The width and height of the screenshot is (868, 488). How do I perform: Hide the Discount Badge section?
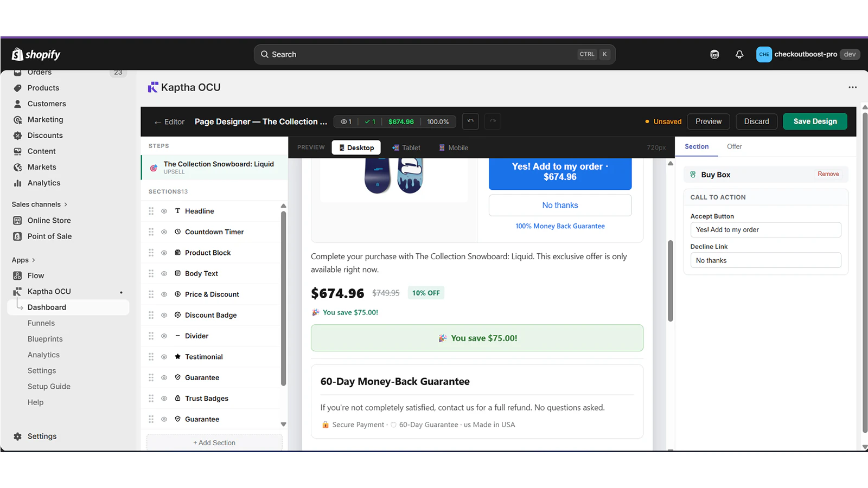[164, 315]
